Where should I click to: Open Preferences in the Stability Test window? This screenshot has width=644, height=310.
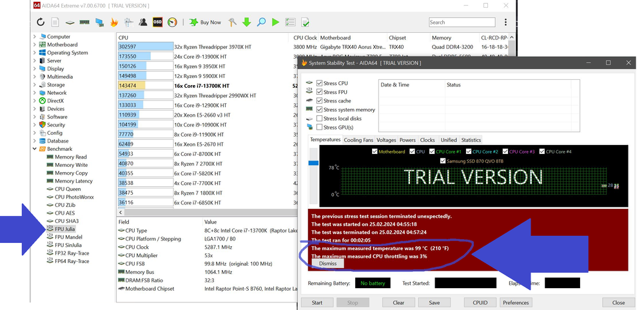(516, 303)
